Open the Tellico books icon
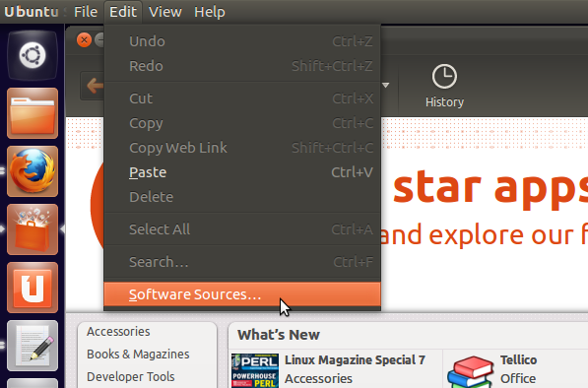588x388 pixels. pos(470,371)
